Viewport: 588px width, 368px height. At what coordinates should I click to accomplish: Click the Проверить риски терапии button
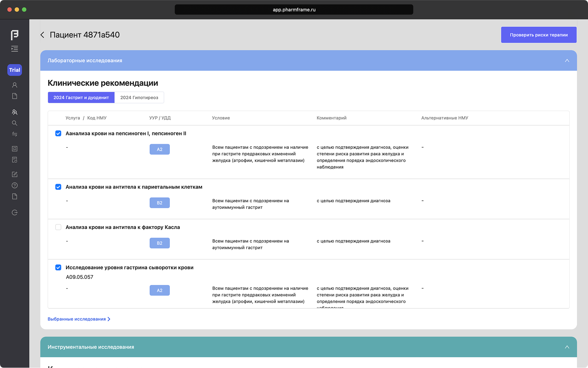point(538,35)
